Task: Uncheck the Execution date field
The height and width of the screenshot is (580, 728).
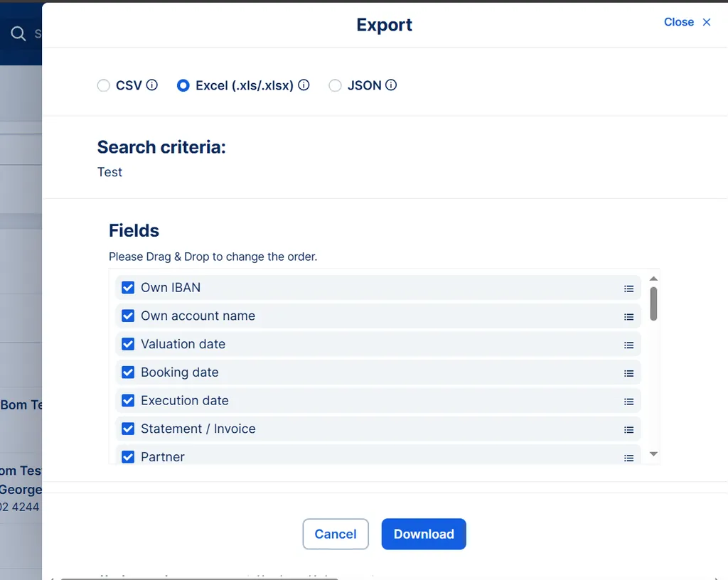Action: (x=128, y=400)
